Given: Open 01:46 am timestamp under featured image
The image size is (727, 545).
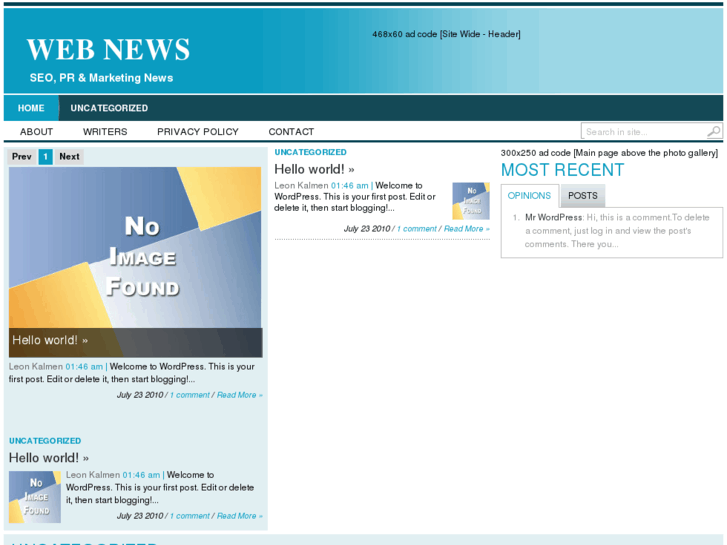Looking at the screenshot, I should pos(84,366).
